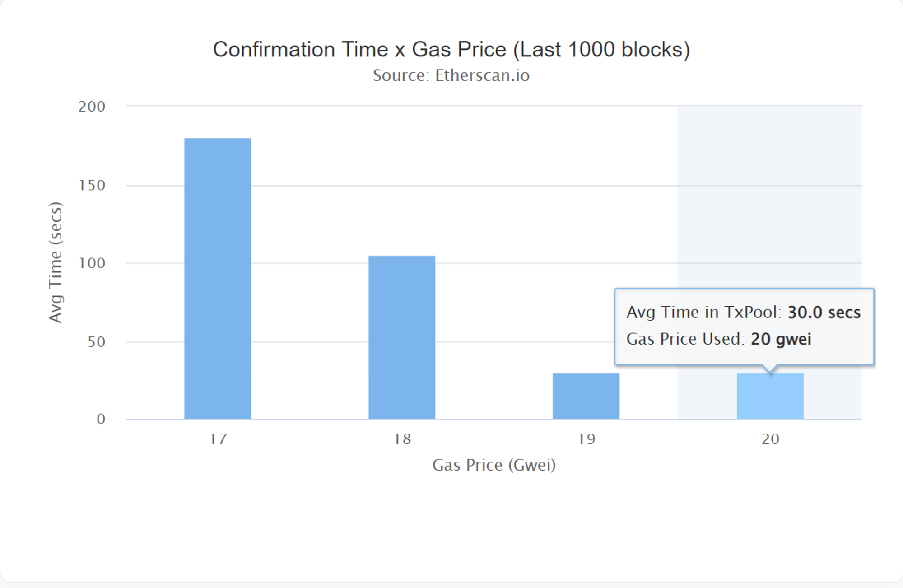Click the x-axis label 20
903x588 pixels.
coord(770,439)
